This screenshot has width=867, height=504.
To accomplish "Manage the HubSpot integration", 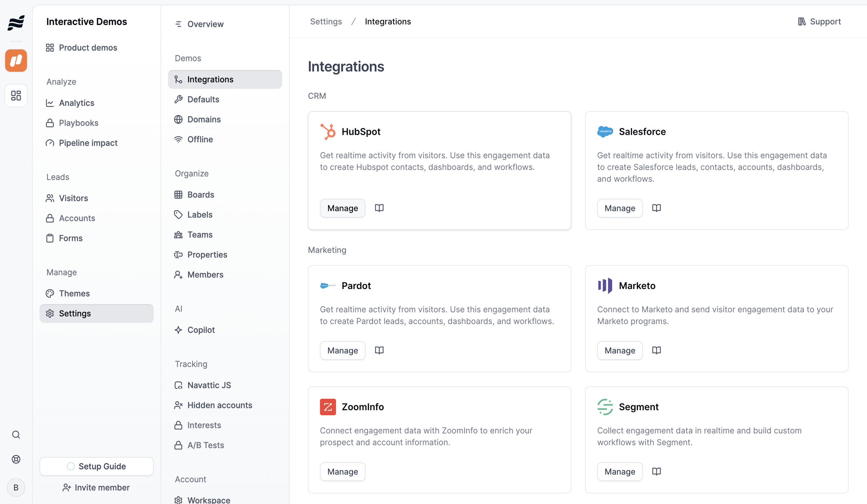I will [x=342, y=208].
